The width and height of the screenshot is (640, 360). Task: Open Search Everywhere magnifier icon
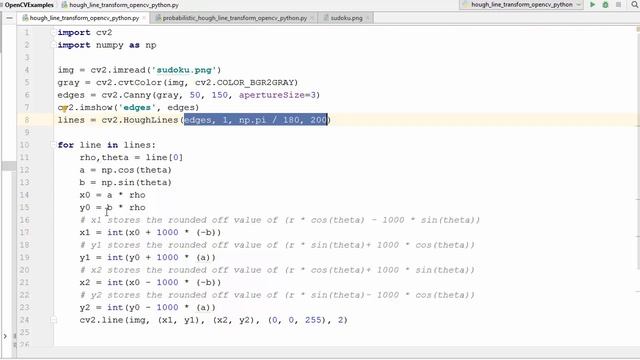[635, 4]
